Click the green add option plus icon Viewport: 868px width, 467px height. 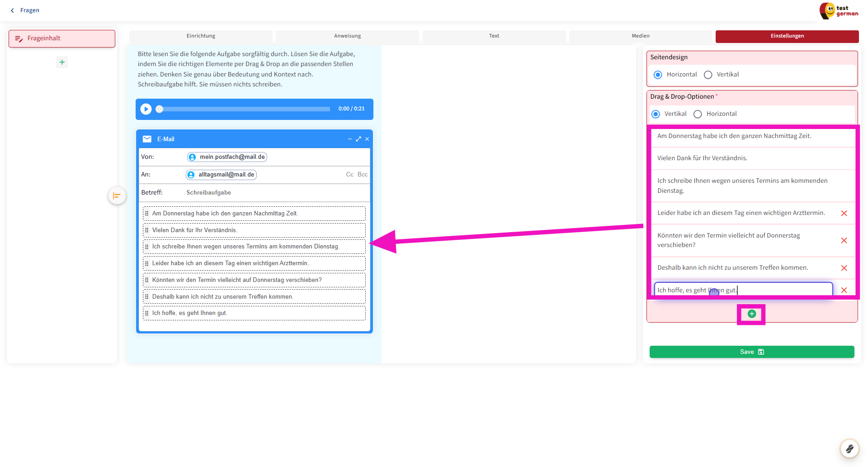click(751, 314)
